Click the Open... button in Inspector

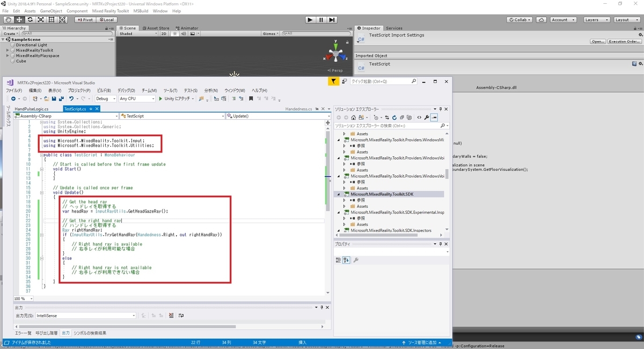(598, 41)
